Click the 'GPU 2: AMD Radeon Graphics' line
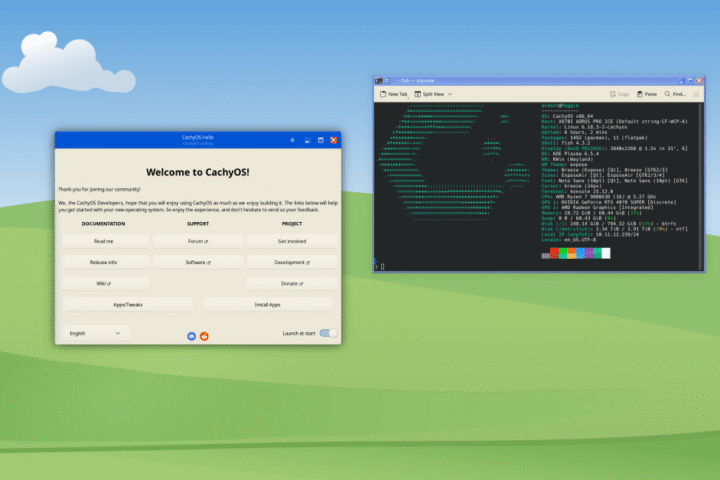 click(597, 207)
